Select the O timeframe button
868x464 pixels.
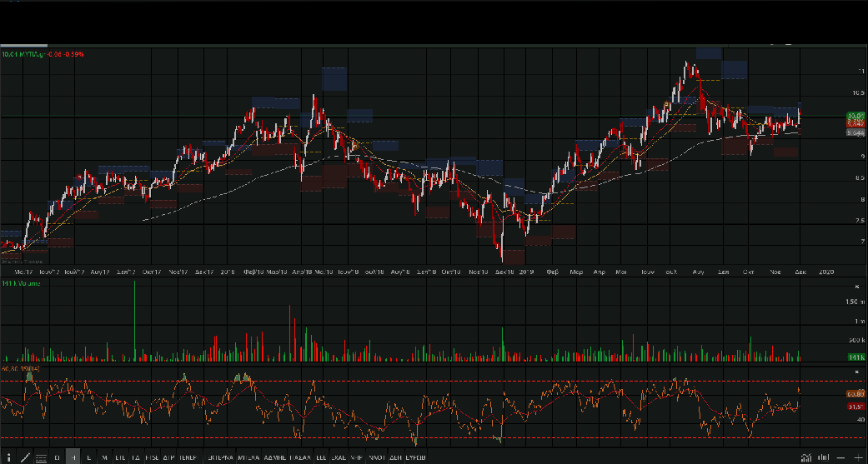57,457
